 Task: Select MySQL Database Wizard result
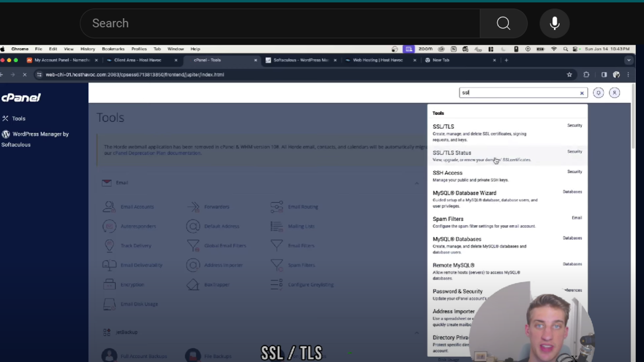[x=508, y=199]
